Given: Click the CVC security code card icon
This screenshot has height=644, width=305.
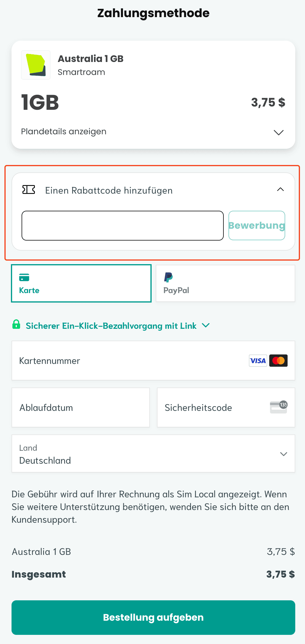Looking at the screenshot, I should coord(279,407).
